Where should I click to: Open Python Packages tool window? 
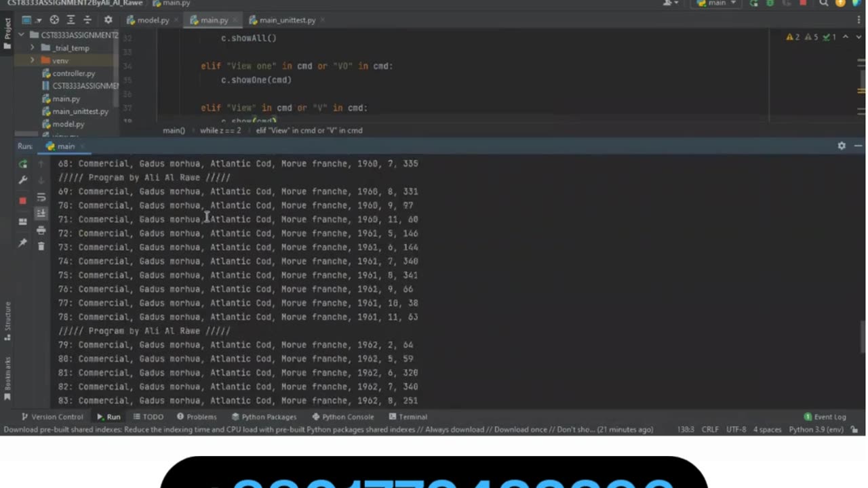coord(264,417)
